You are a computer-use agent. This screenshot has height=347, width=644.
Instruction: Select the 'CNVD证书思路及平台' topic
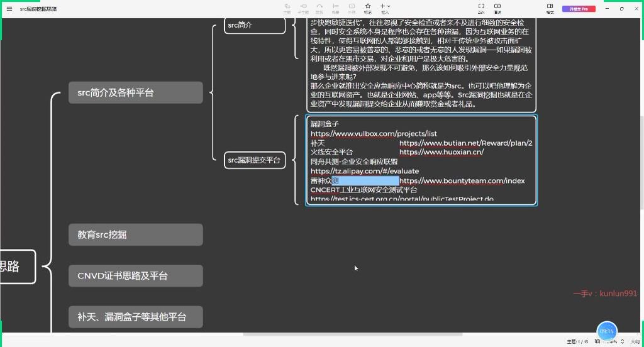(x=136, y=275)
